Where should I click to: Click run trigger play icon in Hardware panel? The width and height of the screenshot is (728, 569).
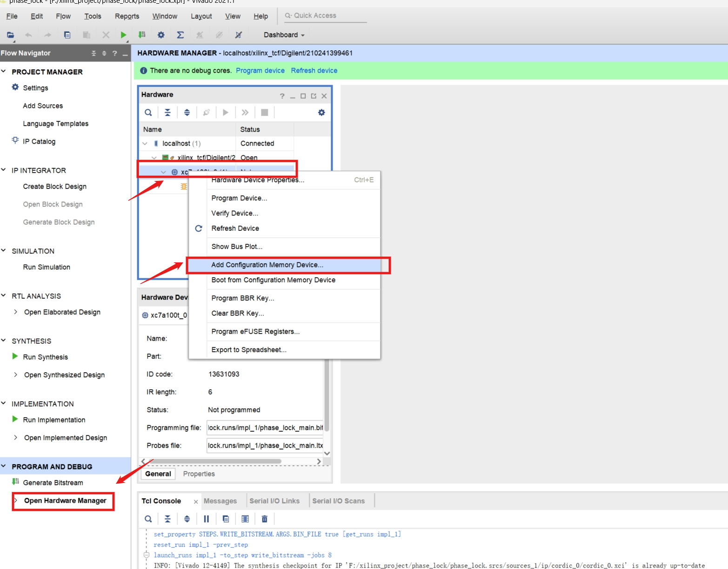pos(226,113)
